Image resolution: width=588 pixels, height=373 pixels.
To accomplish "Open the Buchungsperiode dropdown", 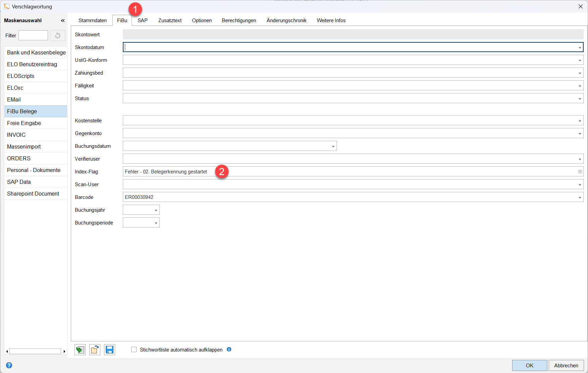I will coord(156,223).
